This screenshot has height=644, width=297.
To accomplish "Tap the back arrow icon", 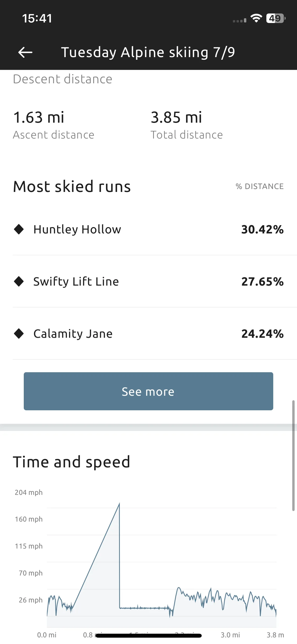I will [25, 52].
